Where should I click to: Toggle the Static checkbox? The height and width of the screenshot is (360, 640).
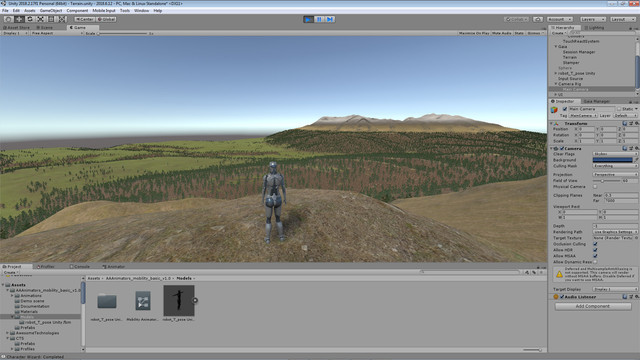(619, 109)
